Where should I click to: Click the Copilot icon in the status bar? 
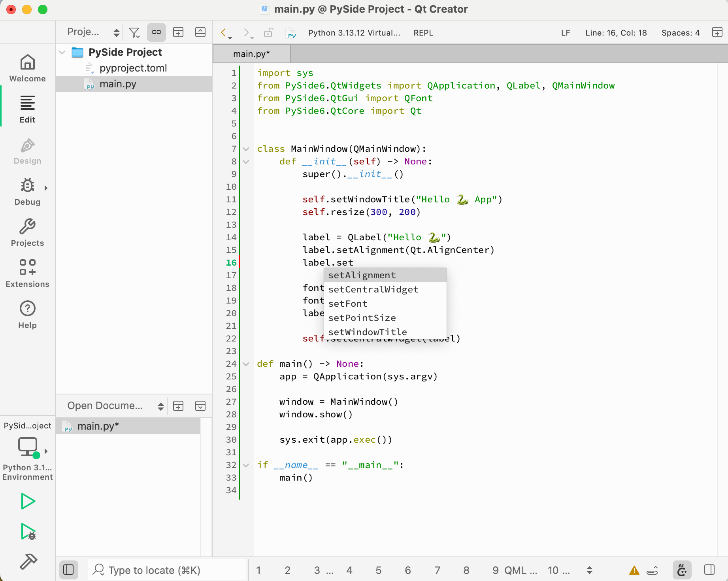point(682,570)
